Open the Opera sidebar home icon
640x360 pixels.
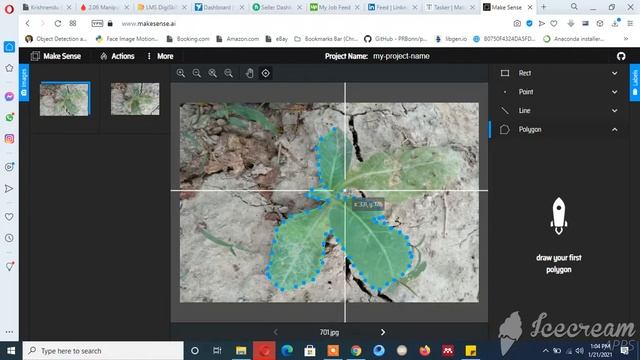tap(9, 47)
